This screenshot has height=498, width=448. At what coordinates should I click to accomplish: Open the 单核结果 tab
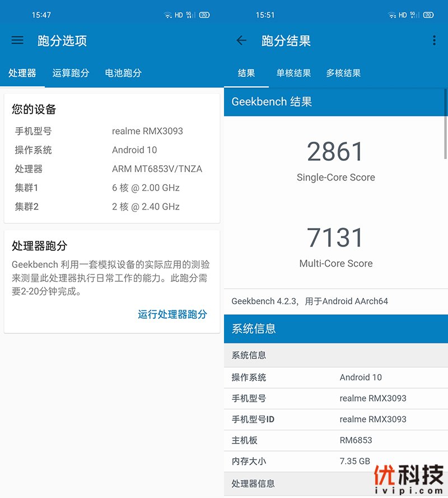[293, 73]
